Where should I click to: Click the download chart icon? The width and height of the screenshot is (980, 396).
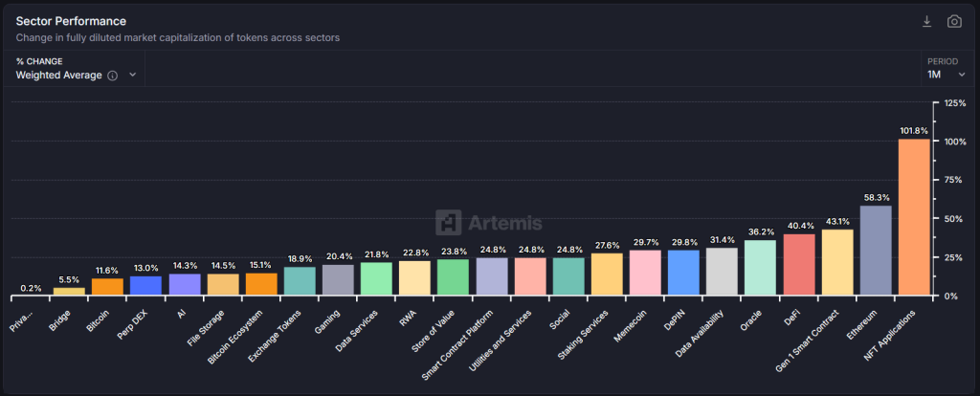(x=926, y=22)
